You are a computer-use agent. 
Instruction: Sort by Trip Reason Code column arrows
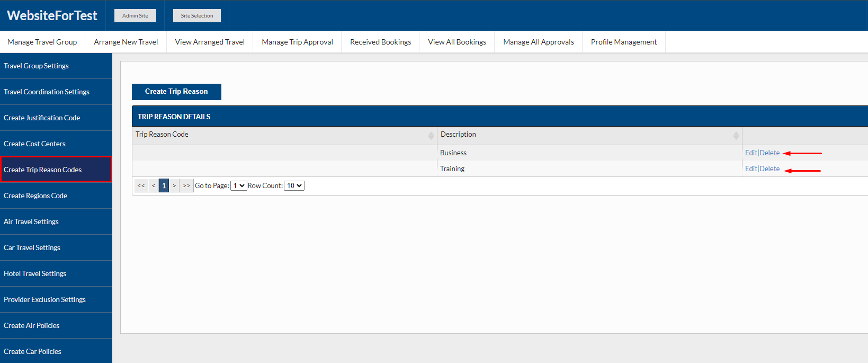431,136
